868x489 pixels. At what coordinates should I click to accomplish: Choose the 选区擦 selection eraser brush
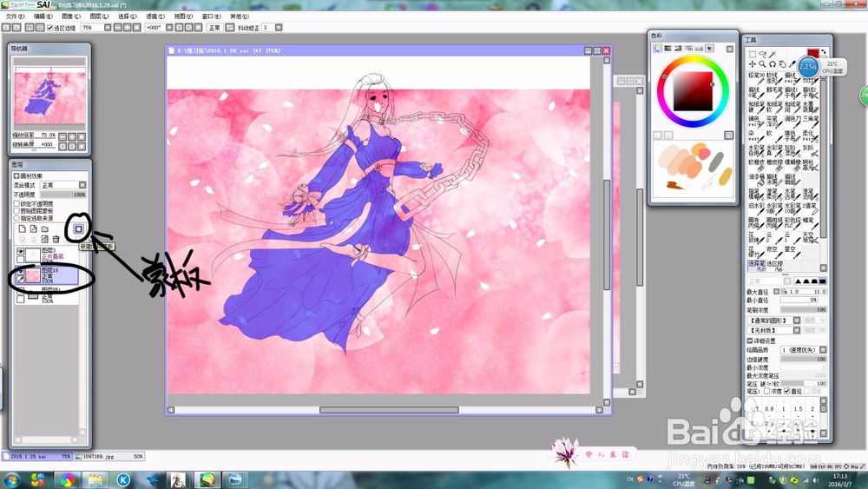774,266
